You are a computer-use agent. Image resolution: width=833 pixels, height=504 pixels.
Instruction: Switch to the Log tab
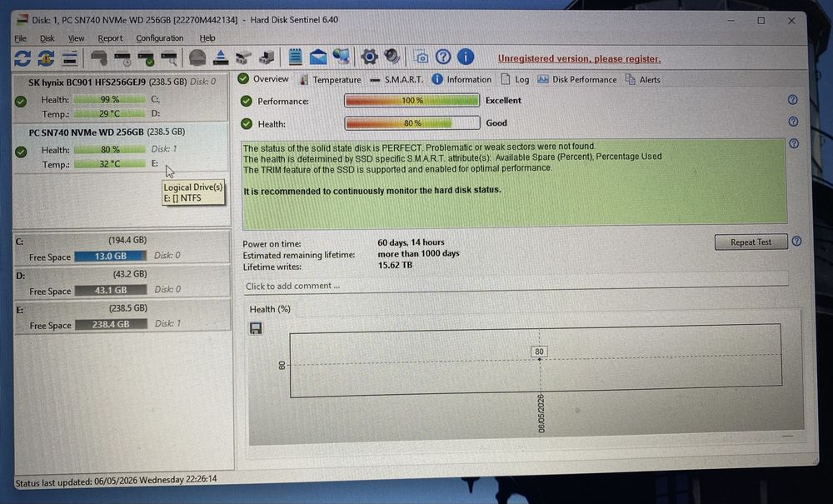[515, 80]
